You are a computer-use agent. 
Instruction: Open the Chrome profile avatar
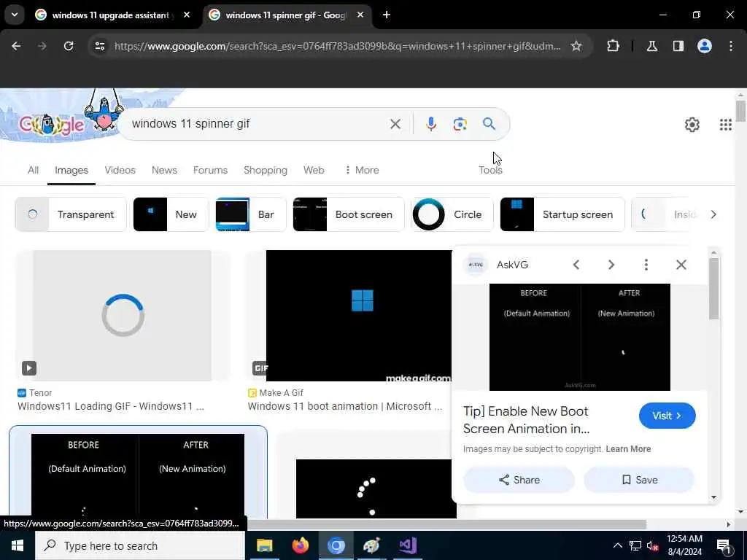point(704,46)
